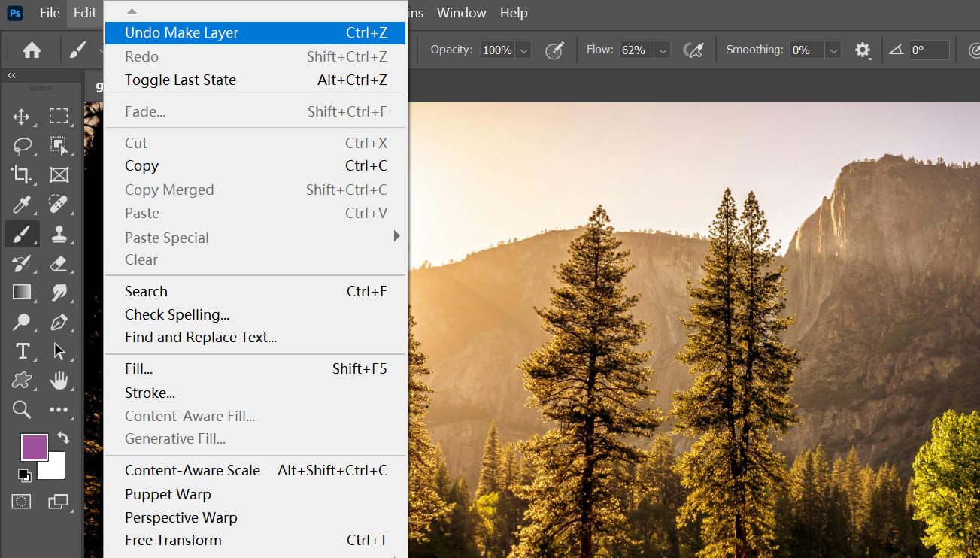The width and height of the screenshot is (980, 558).
Task: Select the Move tool
Action: click(x=21, y=116)
